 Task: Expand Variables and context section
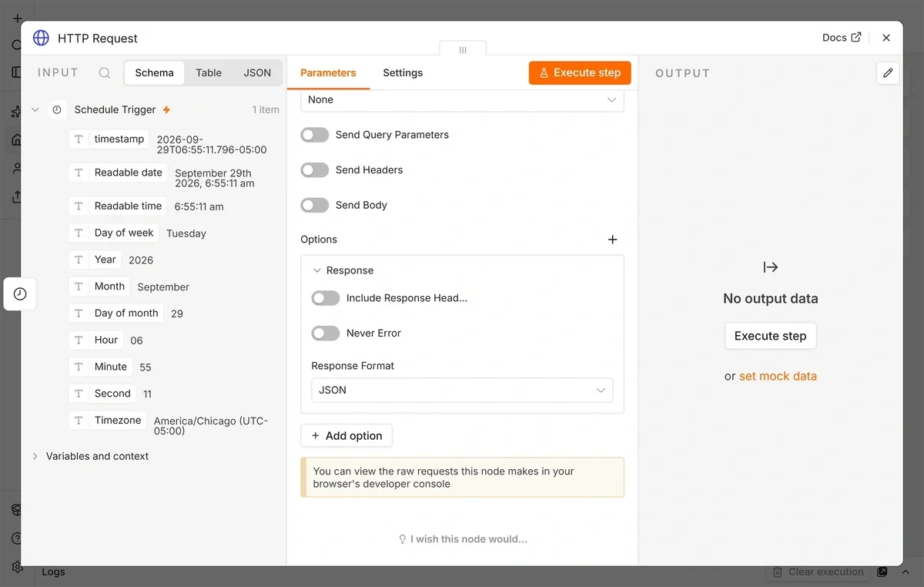[x=35, y=457]
